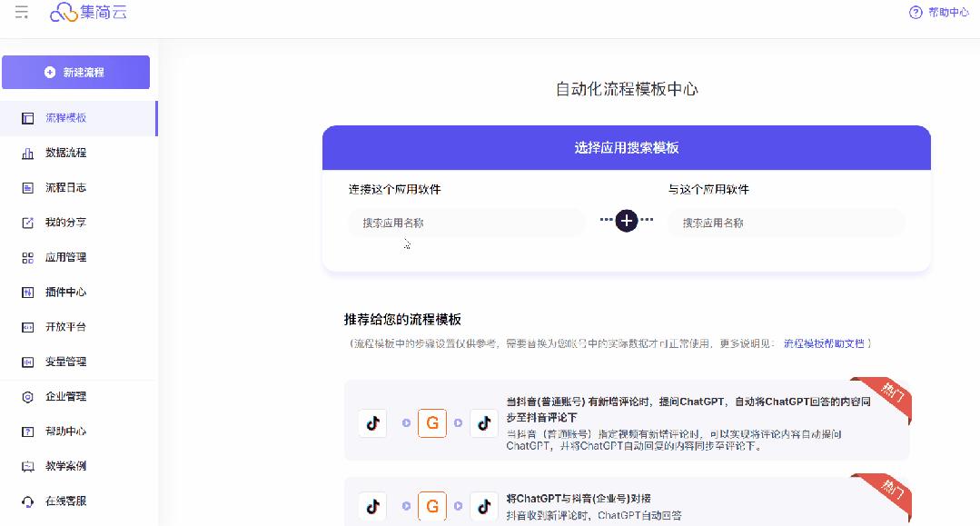This screenshot has width=980, height=526.
Task: Collapse the sidebar using the hamburger icon
Action: 20,13
